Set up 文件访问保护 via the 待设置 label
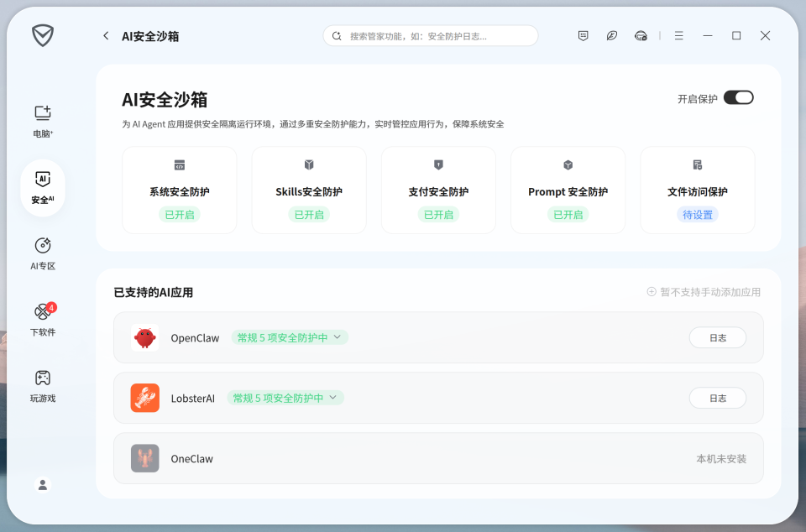The width and height of the screenshot is (806, 532). point(698,215)
